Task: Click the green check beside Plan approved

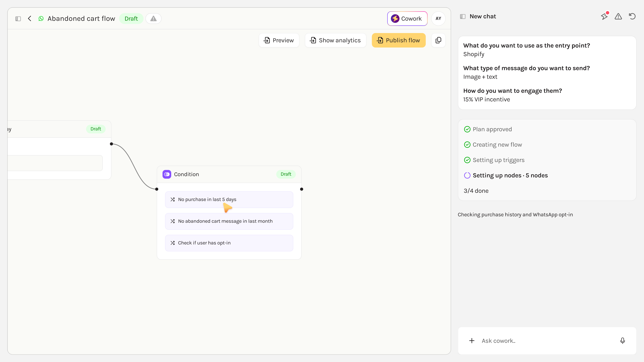Action: 467,129
